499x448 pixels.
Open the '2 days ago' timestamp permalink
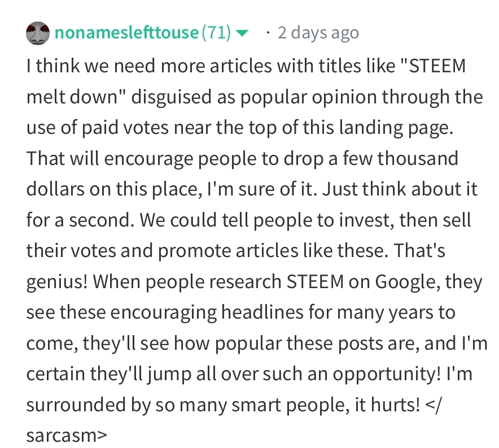point(318,33)
